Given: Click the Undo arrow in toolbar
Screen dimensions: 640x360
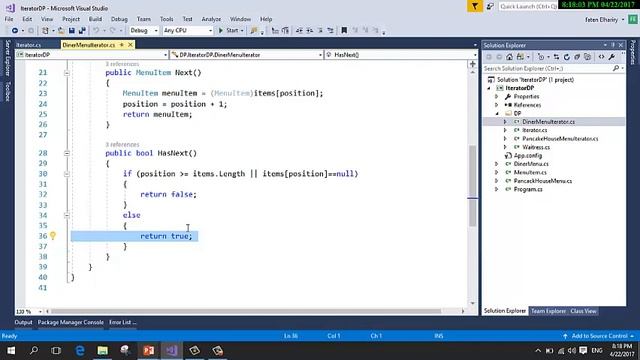Looking at the screenshot, I should tap(96, 31).
